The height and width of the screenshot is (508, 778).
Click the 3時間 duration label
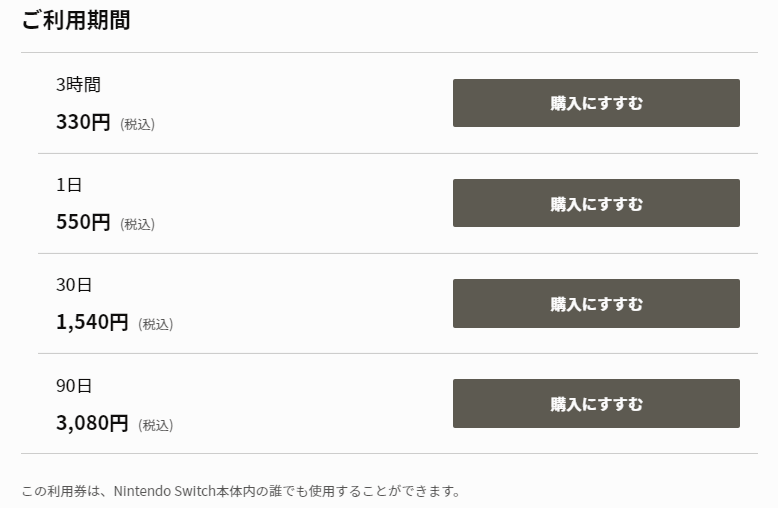pos(78,85)
